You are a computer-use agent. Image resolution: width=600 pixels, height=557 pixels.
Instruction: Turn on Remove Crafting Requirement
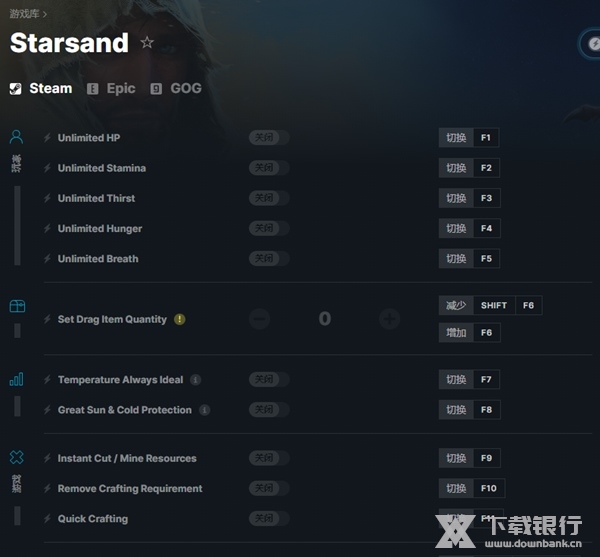click(269, 488)
